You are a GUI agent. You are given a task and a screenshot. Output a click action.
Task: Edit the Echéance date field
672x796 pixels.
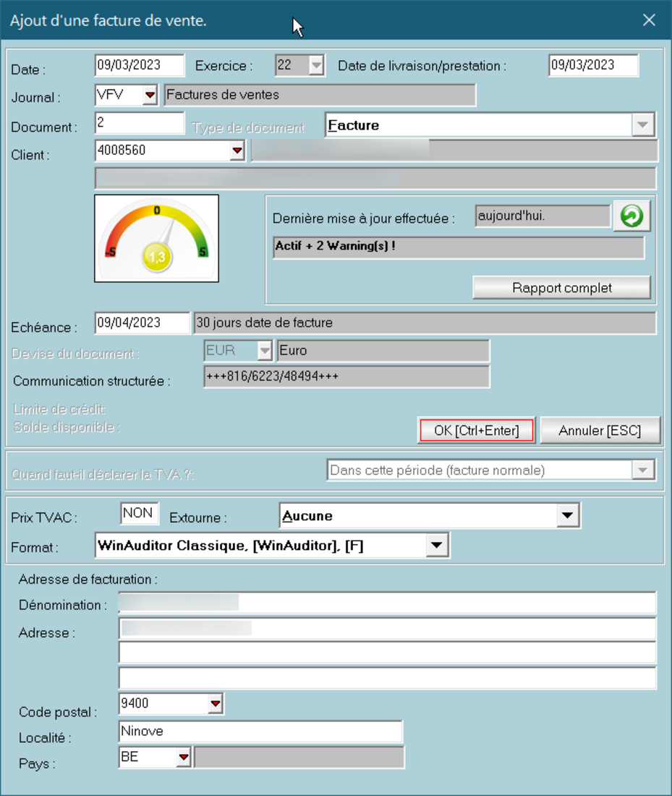click(142, 323)
